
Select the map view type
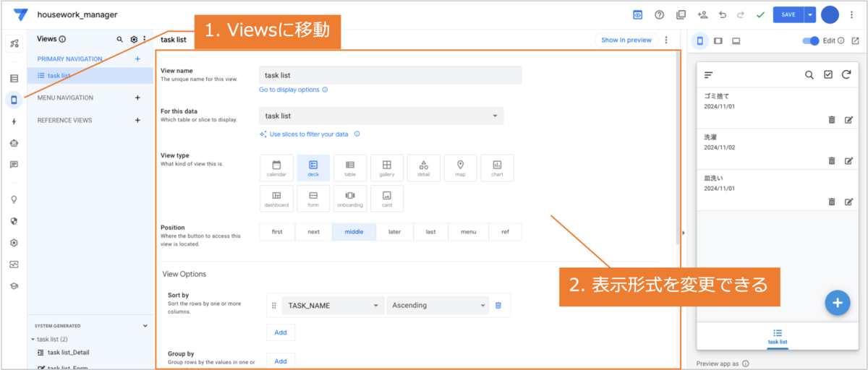coord(461,168)
